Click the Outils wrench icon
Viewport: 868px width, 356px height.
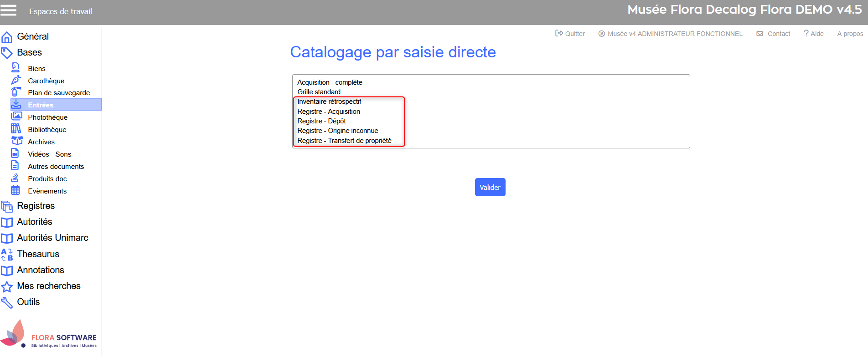click(x=7, y=302)
